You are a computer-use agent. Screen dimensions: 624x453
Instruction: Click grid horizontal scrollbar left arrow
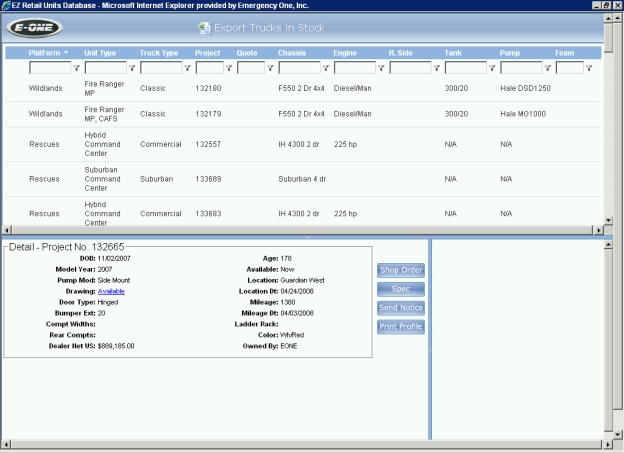7,230
